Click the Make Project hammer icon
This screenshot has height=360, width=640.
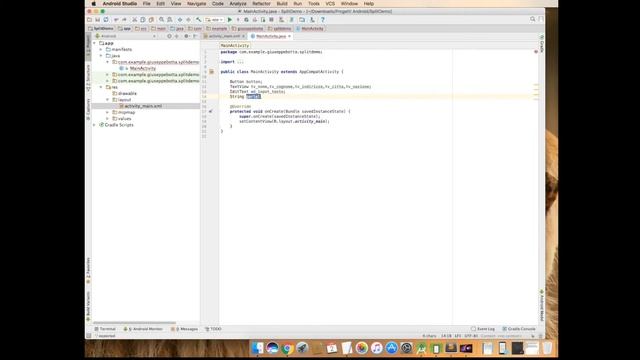198,20
